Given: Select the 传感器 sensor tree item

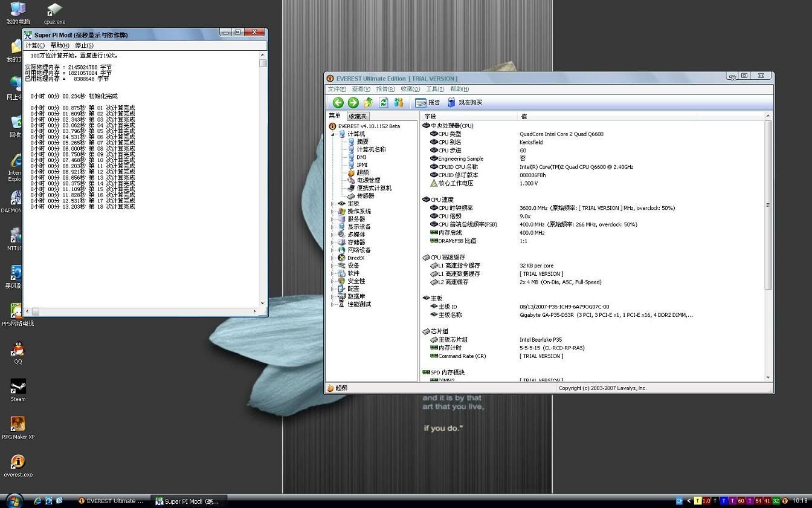Looking at the screenshot, I should tap(365, 196).
